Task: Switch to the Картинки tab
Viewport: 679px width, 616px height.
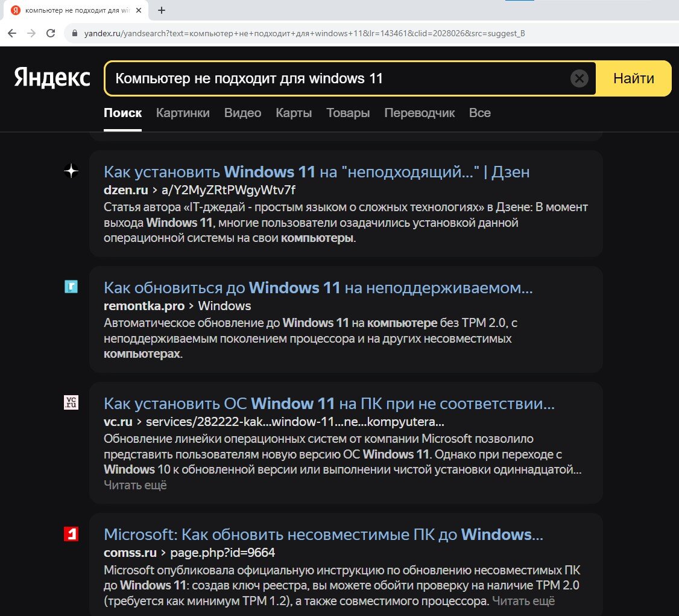Action: (x=183, y=113)
